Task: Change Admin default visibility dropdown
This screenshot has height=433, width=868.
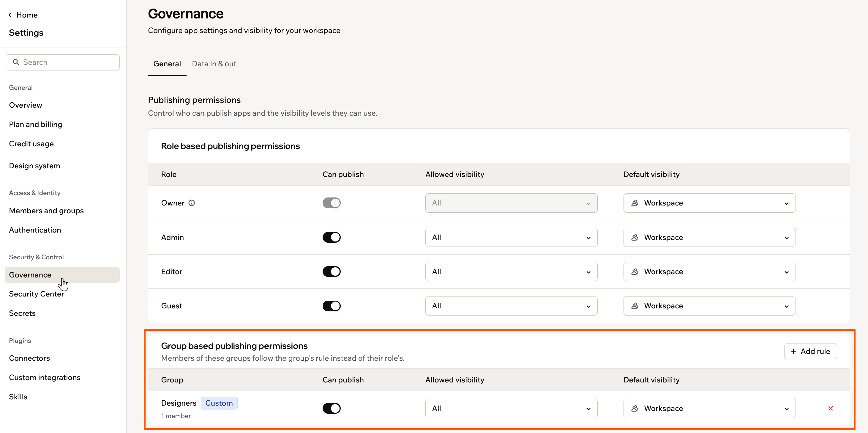Action: (x=709, y=237)
